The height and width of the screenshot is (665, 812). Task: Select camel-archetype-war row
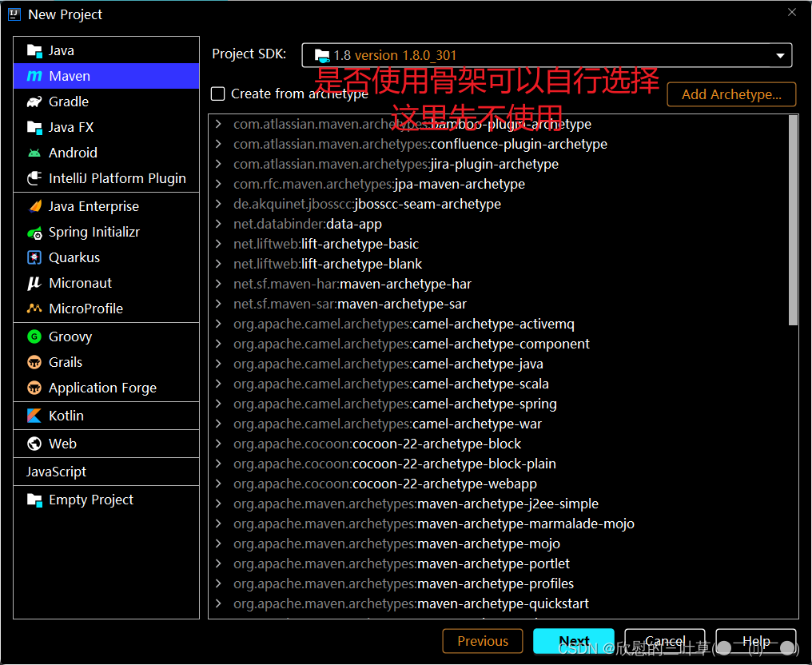[x=500, y=424]
